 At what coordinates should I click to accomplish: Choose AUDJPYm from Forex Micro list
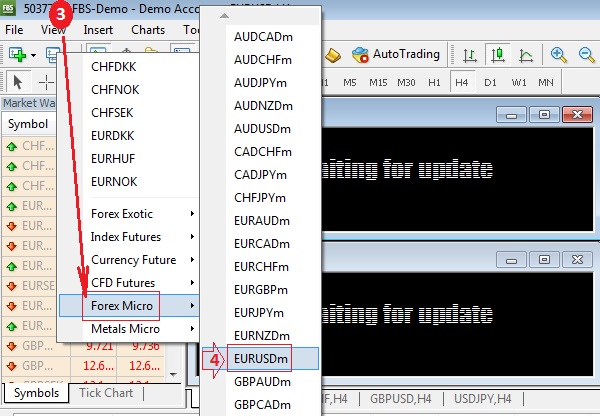(260, 83)
